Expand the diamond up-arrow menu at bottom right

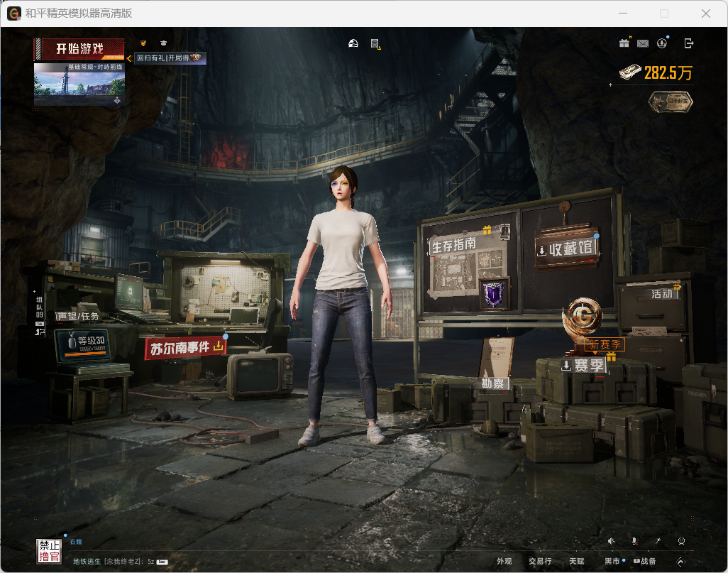coord(680,562)
